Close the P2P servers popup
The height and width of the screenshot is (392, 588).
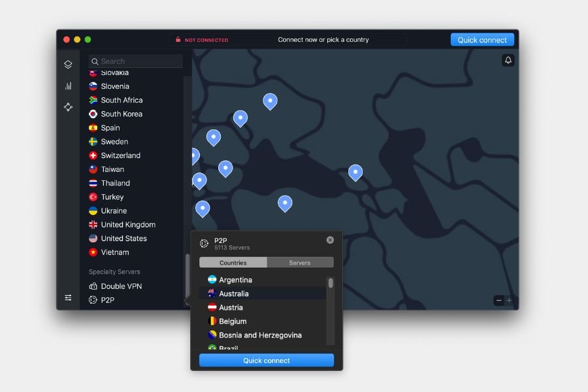coord(330,240)
